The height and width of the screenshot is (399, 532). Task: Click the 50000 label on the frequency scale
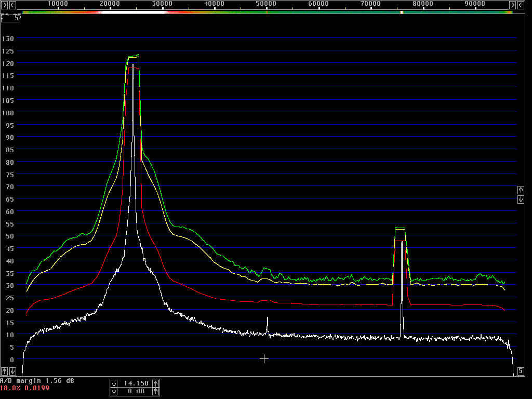coord(266,4)
